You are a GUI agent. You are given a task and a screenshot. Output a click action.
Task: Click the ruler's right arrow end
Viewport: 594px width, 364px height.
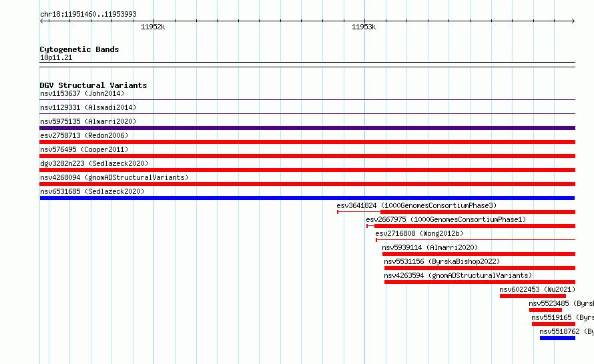coord(573,21)
